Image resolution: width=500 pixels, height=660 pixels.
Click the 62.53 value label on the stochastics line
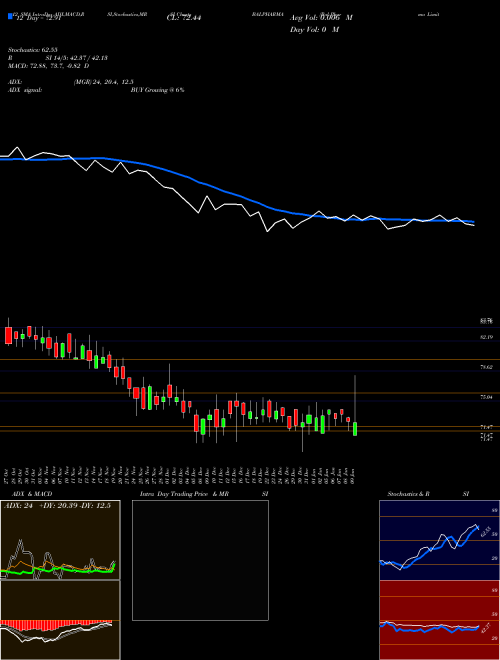[x=484, y=530]
